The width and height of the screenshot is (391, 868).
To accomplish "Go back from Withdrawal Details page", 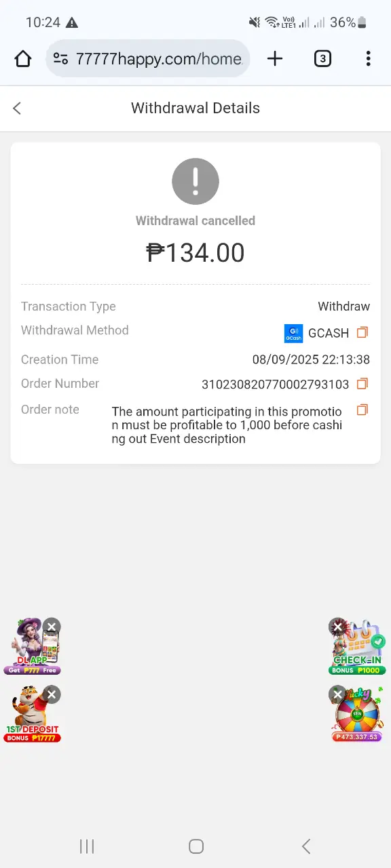I will tap(17, 108).
